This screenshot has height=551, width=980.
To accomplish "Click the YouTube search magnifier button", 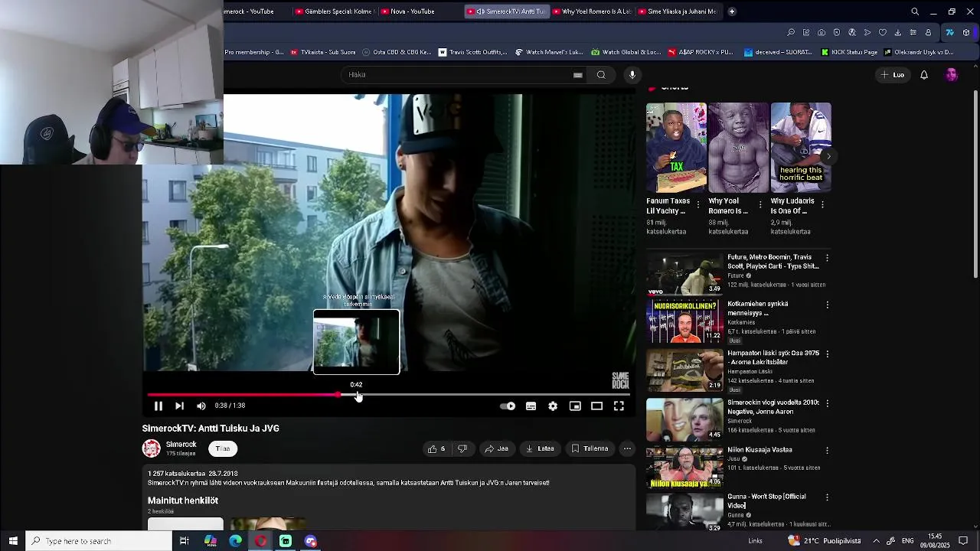I will pyautogui.click(x=601, y=74).
